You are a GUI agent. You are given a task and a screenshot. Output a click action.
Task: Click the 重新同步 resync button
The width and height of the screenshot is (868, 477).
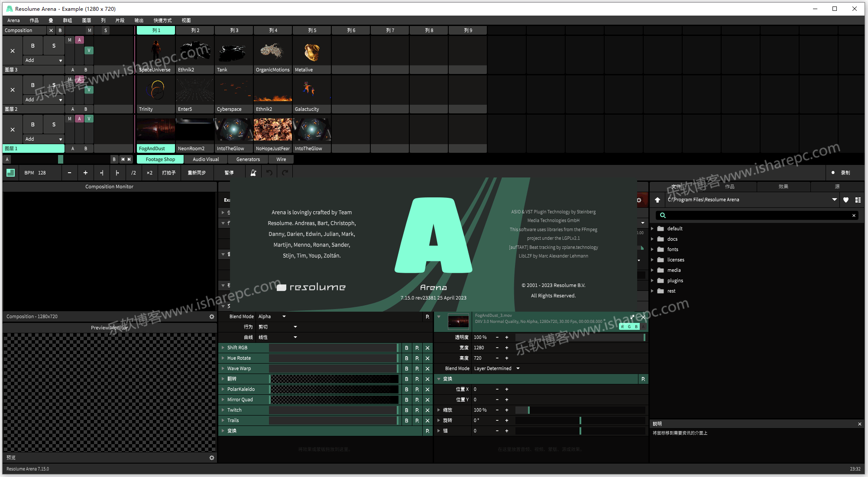(x=197, y=173)
